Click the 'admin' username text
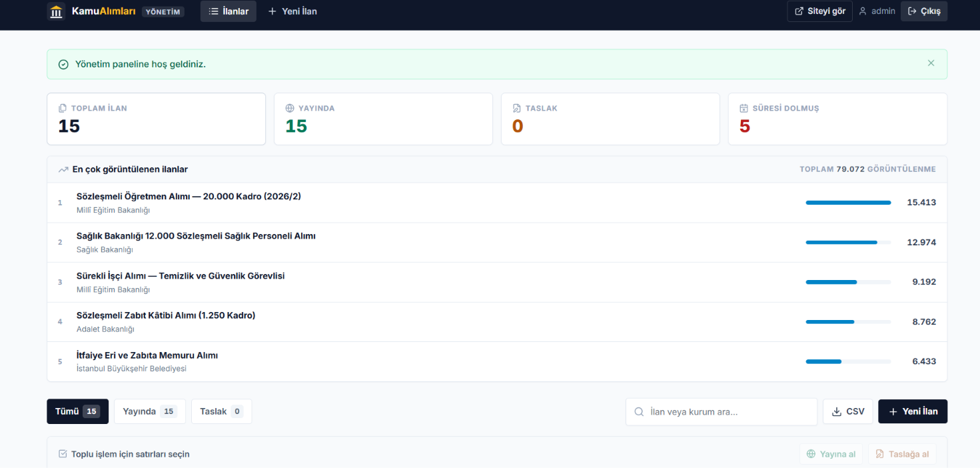Image resolution: width=980 pixels, height=468 pixels. pos(883,11)
